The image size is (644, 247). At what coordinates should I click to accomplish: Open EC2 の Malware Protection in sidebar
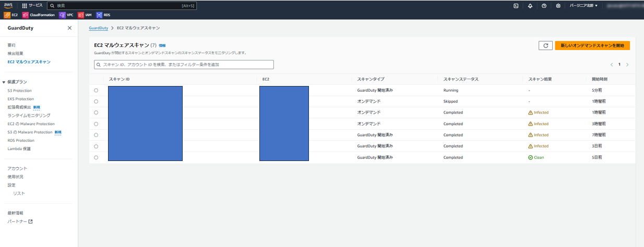pyautogui.click(x=31, y=124)
